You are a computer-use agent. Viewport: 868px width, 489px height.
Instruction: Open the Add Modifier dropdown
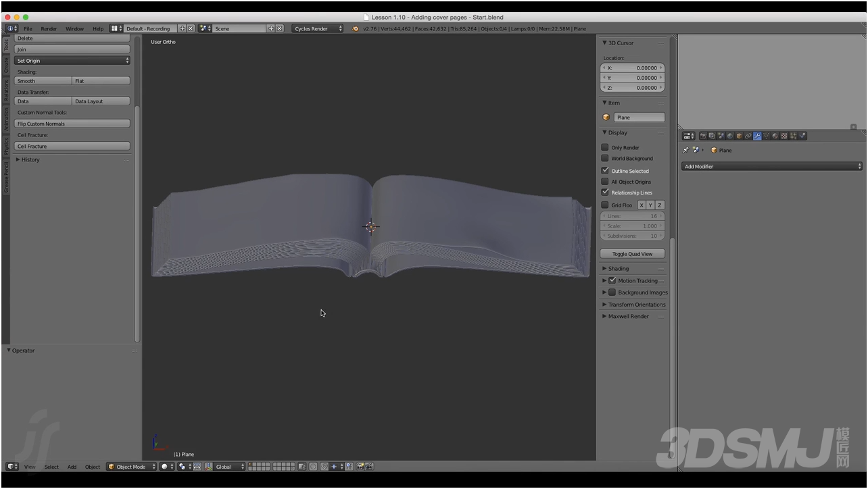coord(772,166)
